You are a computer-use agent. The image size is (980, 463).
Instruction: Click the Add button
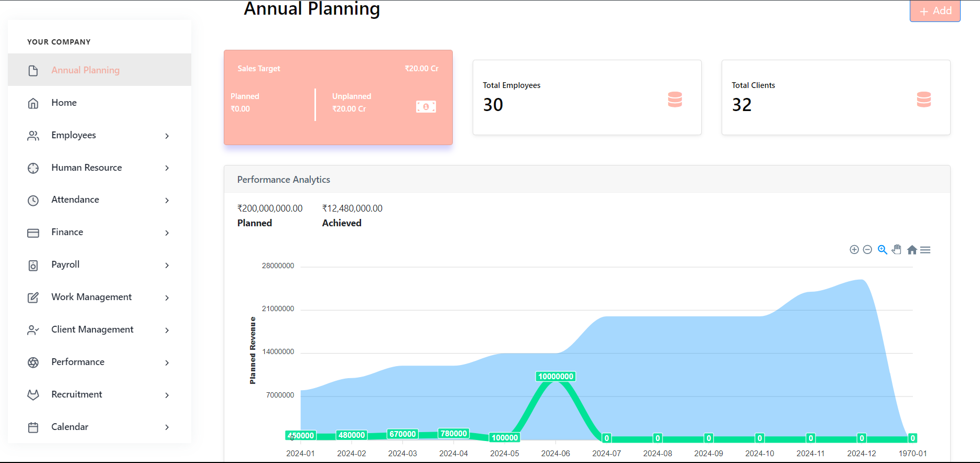point(935,10)
